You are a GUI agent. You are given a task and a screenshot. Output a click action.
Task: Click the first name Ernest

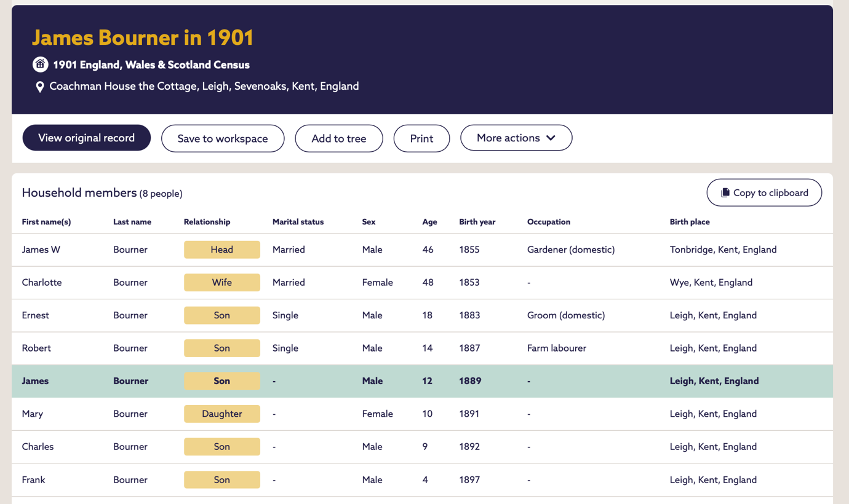click(35, 315)
